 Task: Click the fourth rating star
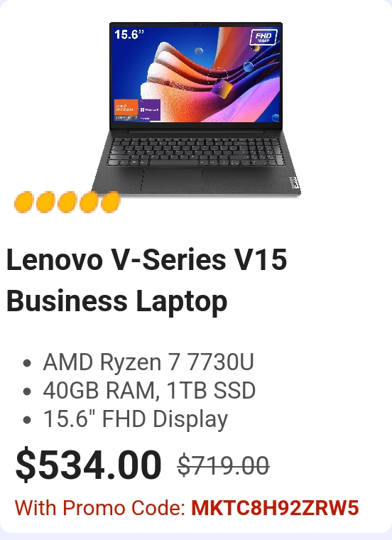click(89, 202)
